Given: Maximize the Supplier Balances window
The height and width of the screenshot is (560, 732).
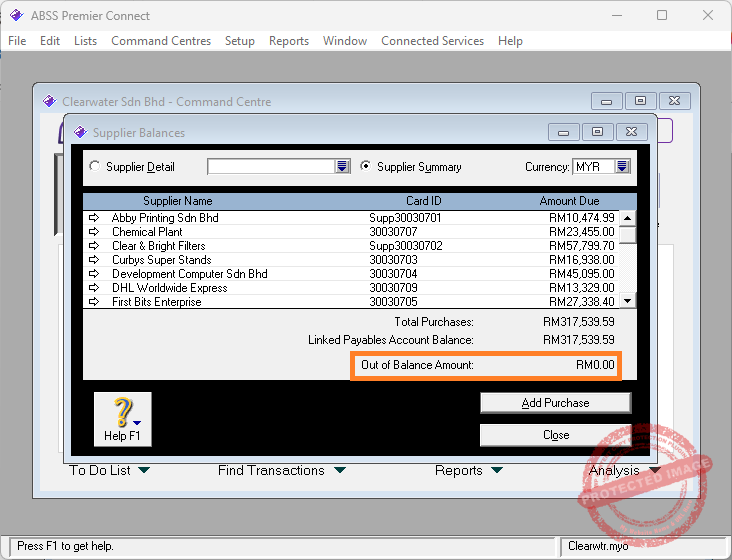Looking at the screenshot, I should [597, 133].
